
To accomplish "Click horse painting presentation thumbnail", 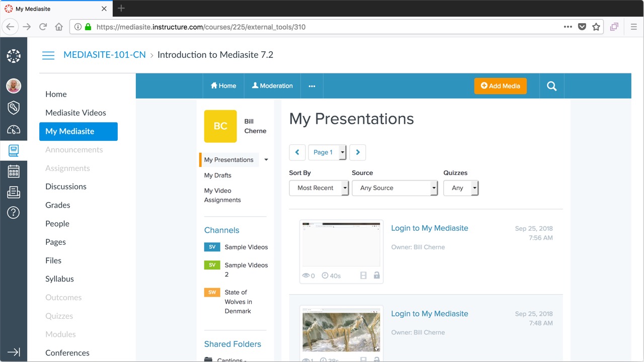I will pyautogui.click(x=341, y=330).
